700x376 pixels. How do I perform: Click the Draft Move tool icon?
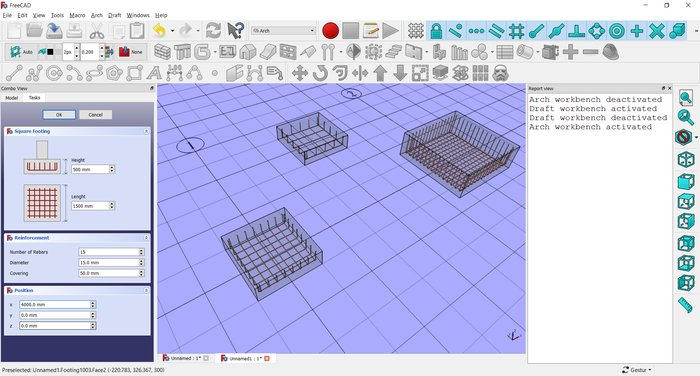pos(300,73)
